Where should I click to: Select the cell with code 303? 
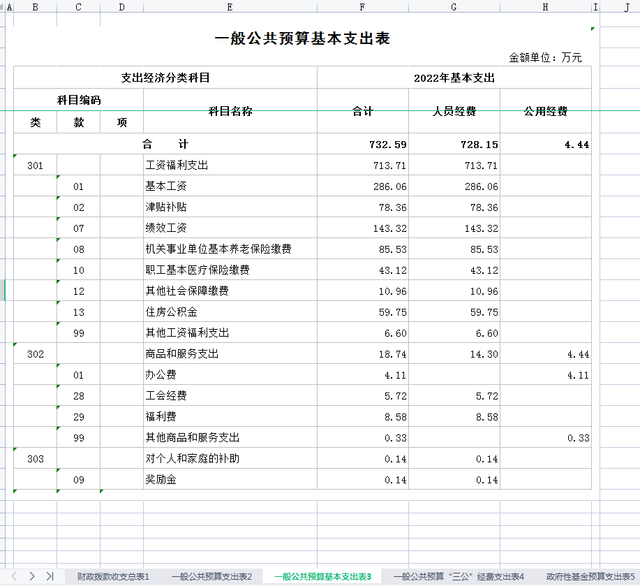[x=35, y=459]
